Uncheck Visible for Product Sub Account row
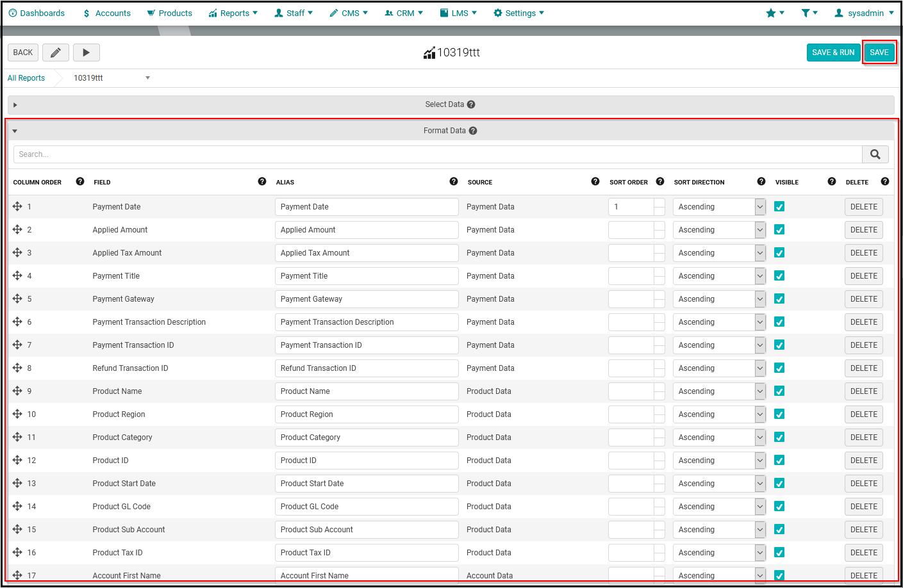This screenshot has height=588, width=903. tap(779, 529)
